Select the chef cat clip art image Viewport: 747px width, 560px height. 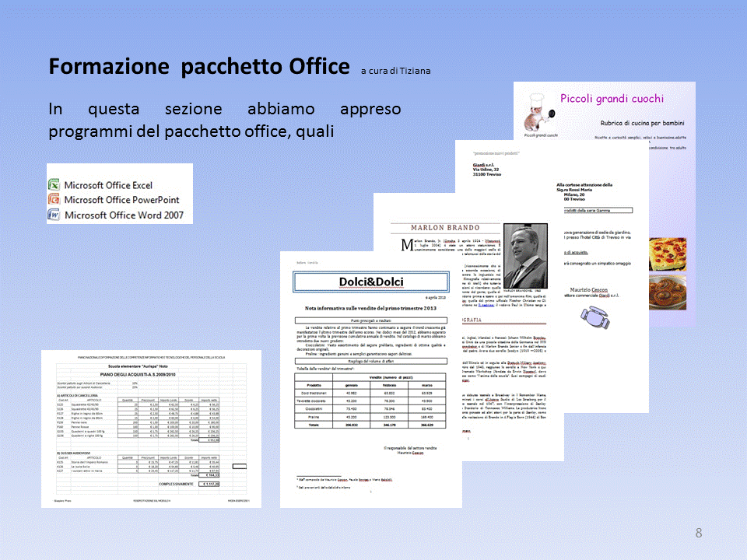tap(538, 112)
